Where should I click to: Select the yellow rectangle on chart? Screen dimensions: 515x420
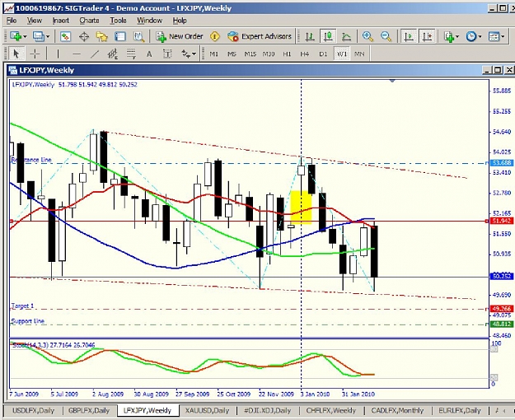coord(301,208)
